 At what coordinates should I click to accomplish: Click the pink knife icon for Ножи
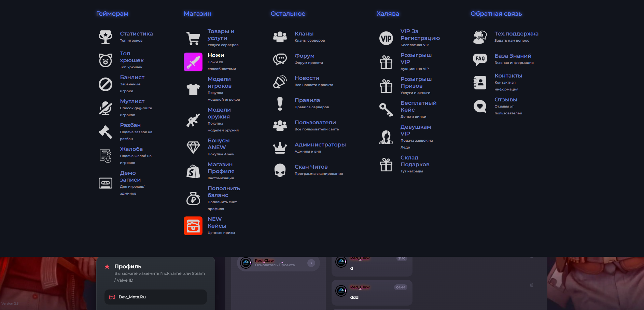(193, 62)
